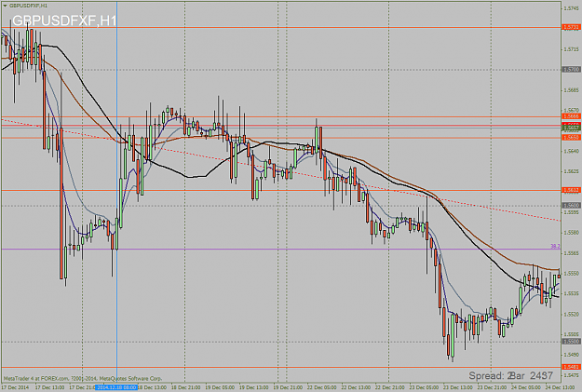Click the grey 1.5600 price level label
The height and width of the screenshot is (392, 582).
tap(571, 205)
